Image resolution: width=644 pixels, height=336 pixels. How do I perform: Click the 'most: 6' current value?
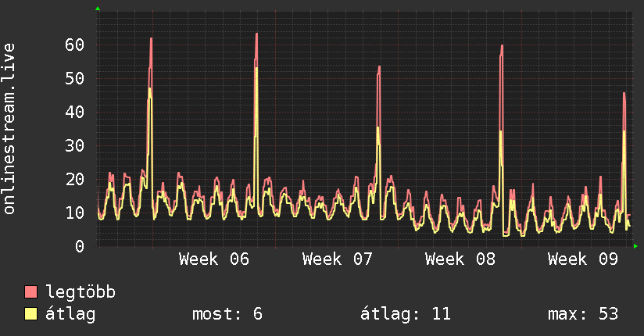227,314
